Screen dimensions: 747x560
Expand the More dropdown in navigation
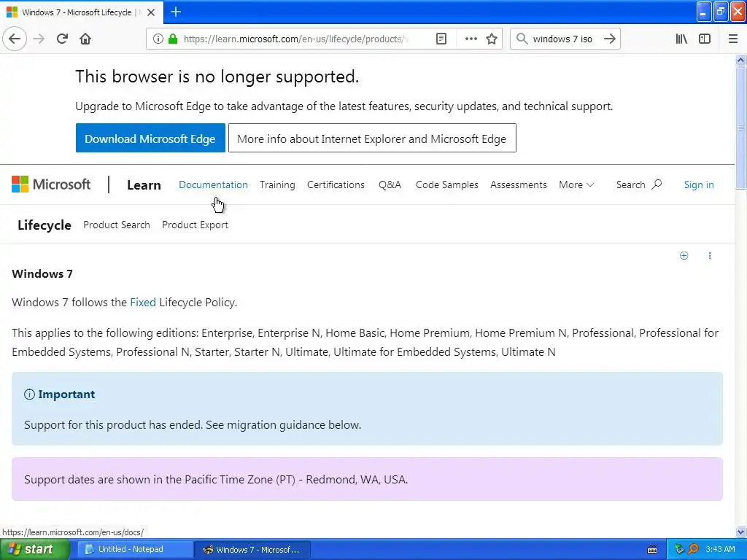[576, 184]
